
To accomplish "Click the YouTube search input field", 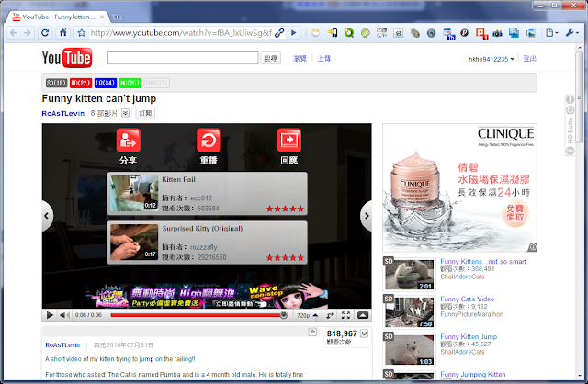I will (x=183, y=58).
